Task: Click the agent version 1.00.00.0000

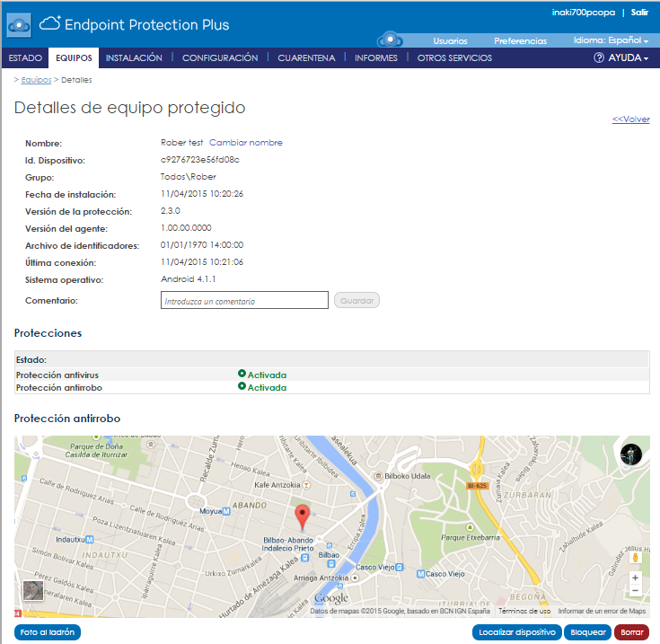Action: pos(186,228)
